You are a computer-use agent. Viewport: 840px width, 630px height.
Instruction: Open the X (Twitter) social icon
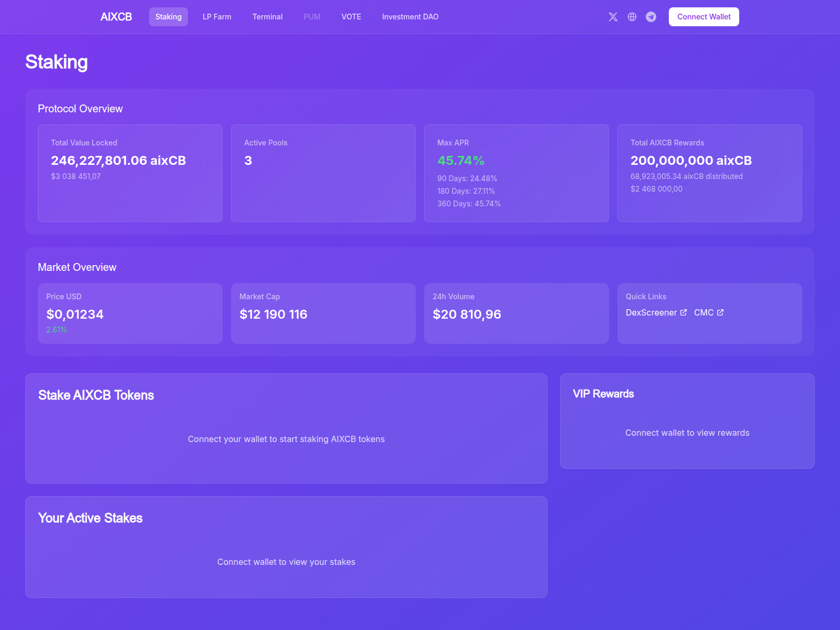(x=613, y=17)
